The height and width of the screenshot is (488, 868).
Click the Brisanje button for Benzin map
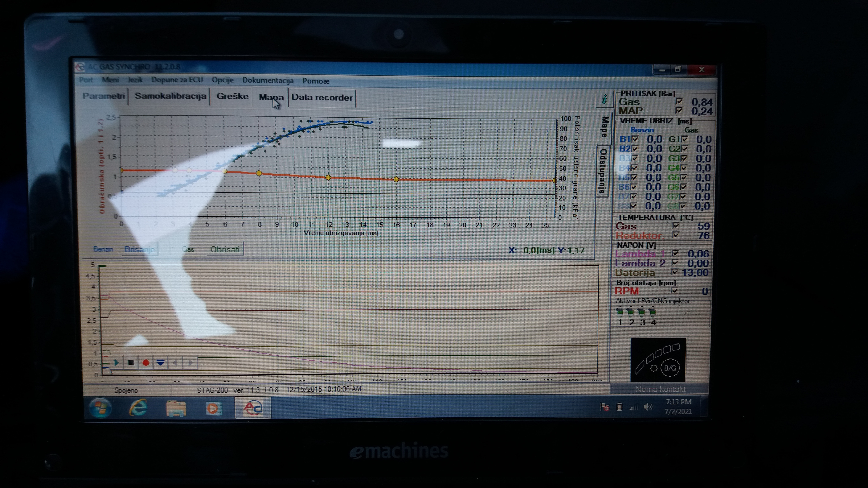coord(139,249)
